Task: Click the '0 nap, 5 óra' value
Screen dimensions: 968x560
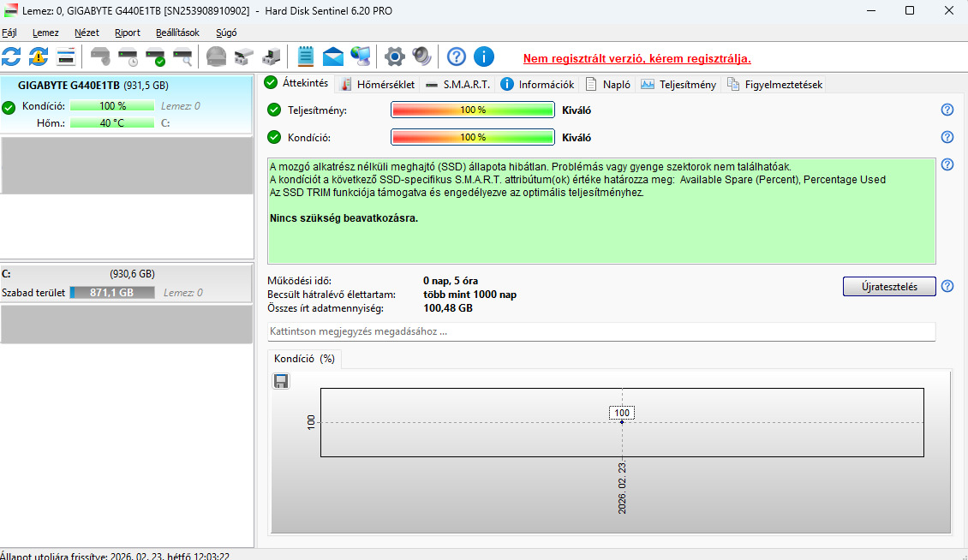Action: pyautogui.click(x=451, y=281)
